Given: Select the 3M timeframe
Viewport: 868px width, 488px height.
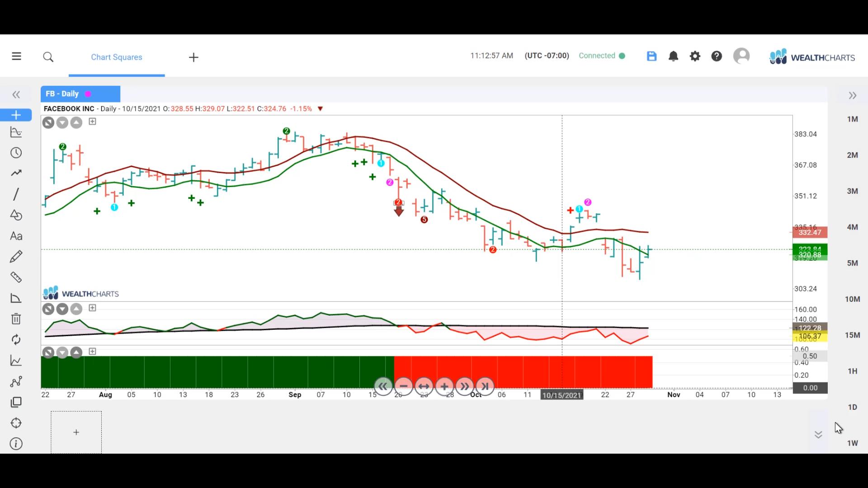Looking at the screenshot, I should click(853, 191).
